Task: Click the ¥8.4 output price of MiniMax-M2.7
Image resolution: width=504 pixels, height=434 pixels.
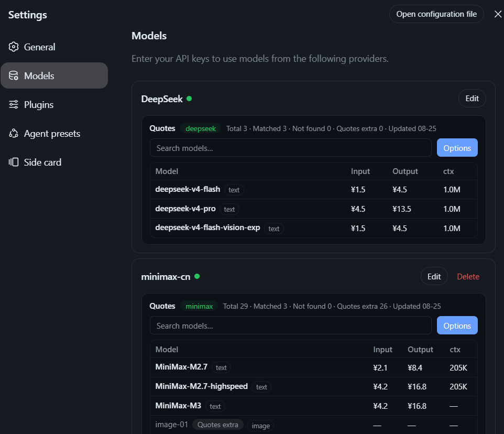Action: tap(415, 368)
